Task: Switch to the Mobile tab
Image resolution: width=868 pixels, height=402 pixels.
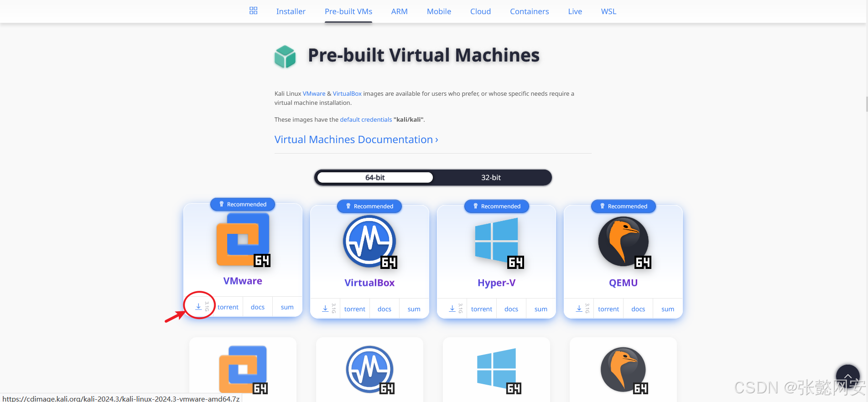Action: pos(439,11)
